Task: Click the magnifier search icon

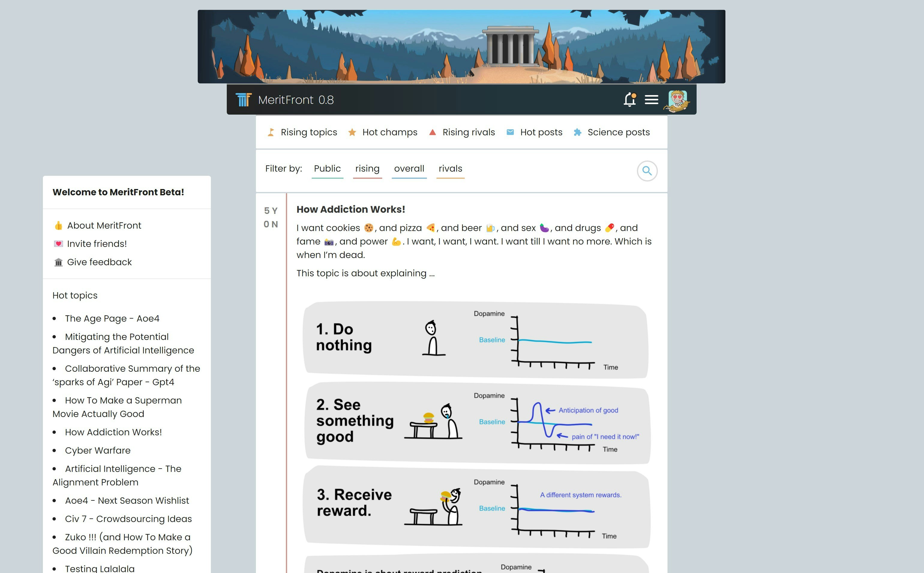Action: click(647, 171)
